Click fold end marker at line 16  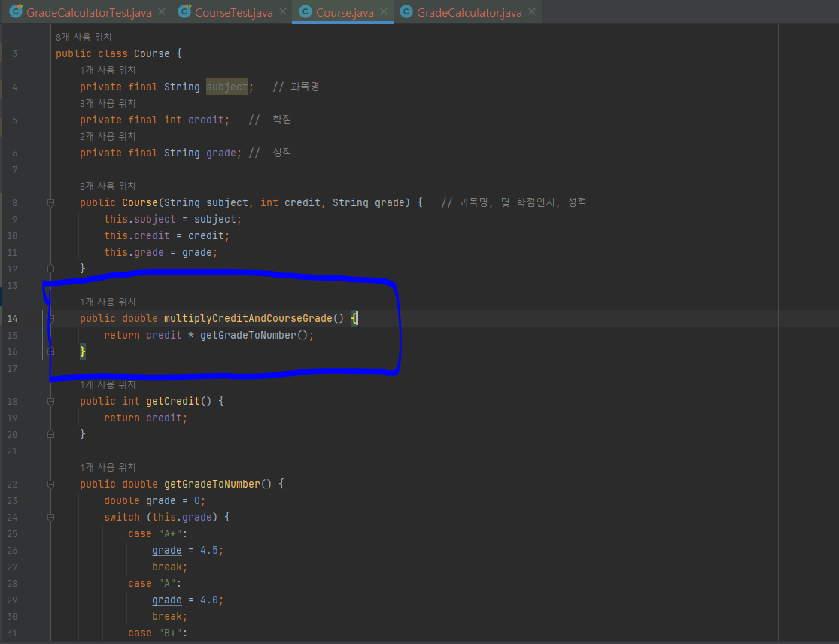click(x=50, y=351)
